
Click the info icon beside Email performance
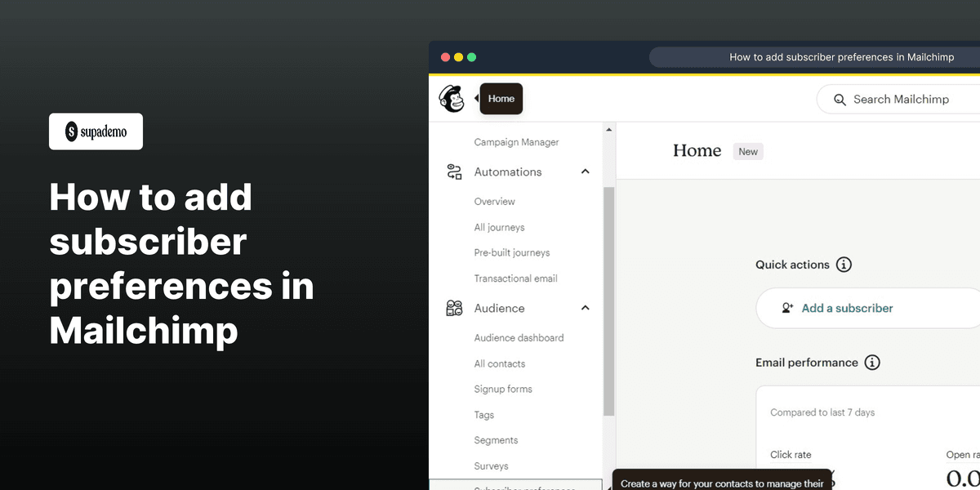[x=872, y=362]
